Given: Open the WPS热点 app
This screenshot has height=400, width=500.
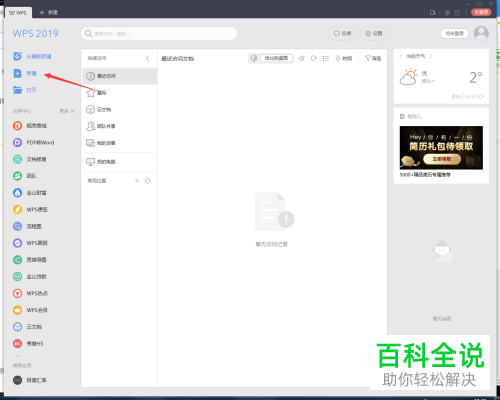Looking at the screenshot, I should coord(30,293).
